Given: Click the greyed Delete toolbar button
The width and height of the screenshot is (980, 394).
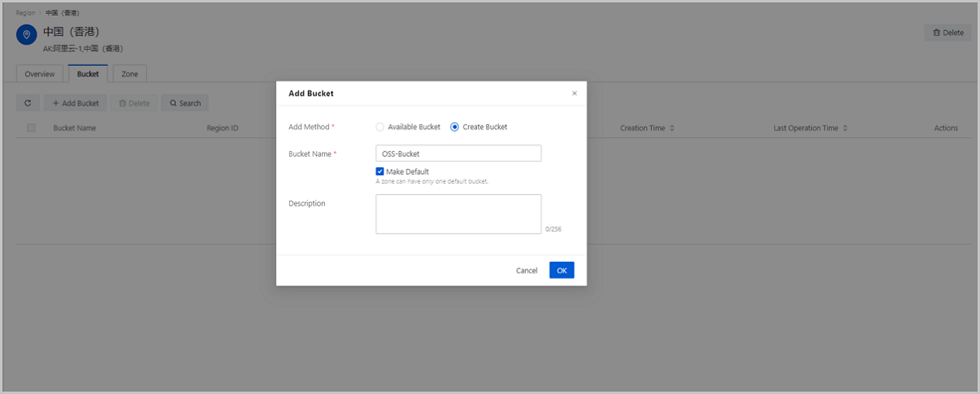Looking at the screenshot, I should pyautogui.click(x=134, y=104).
